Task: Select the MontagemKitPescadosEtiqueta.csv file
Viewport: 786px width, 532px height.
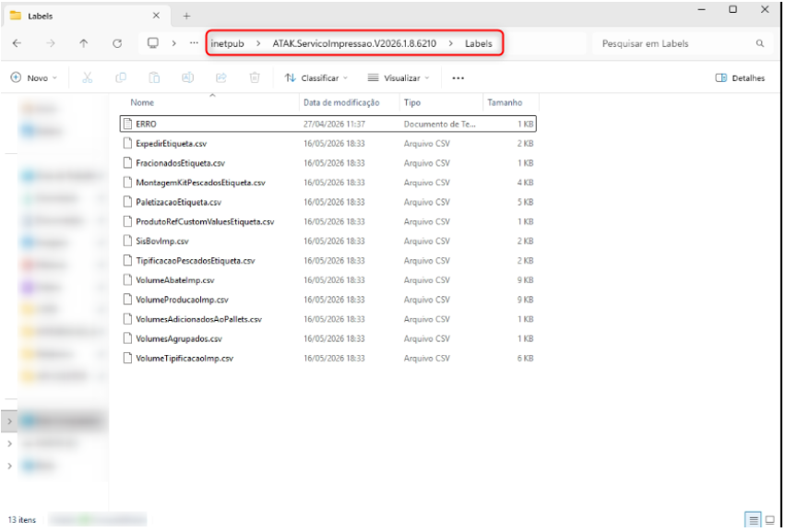Action: pos(327,183)
